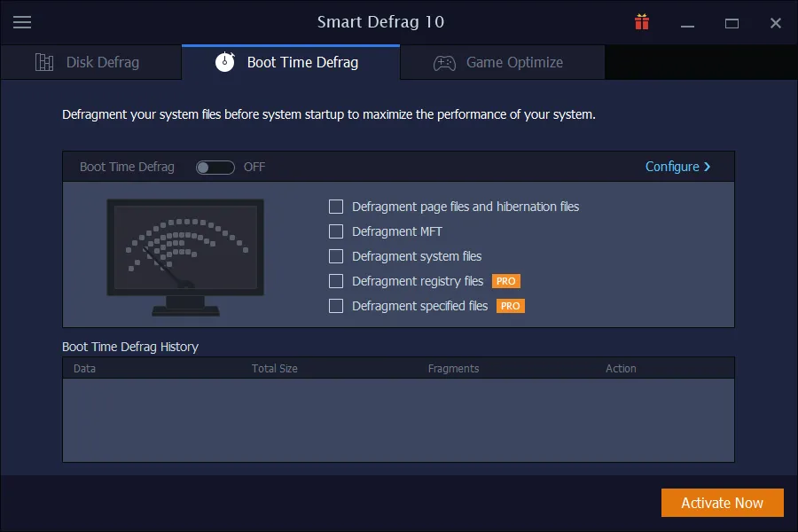
Task: Enable the Defragment specified files checkbox
Action: (x=336, y=306)
